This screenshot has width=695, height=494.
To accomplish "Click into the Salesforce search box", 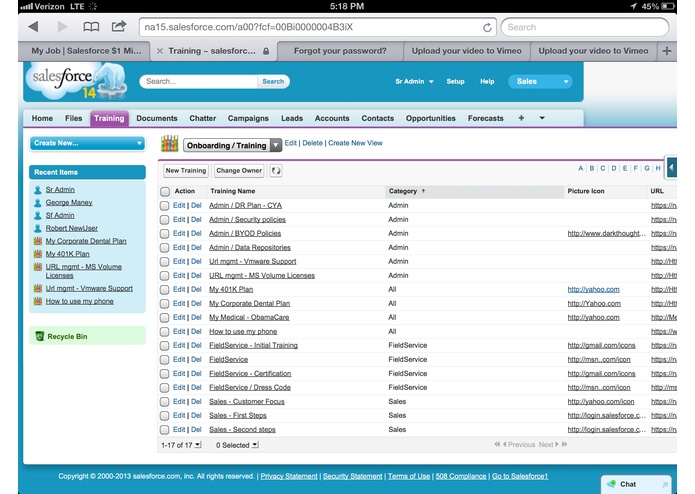I will coord(199,82).
